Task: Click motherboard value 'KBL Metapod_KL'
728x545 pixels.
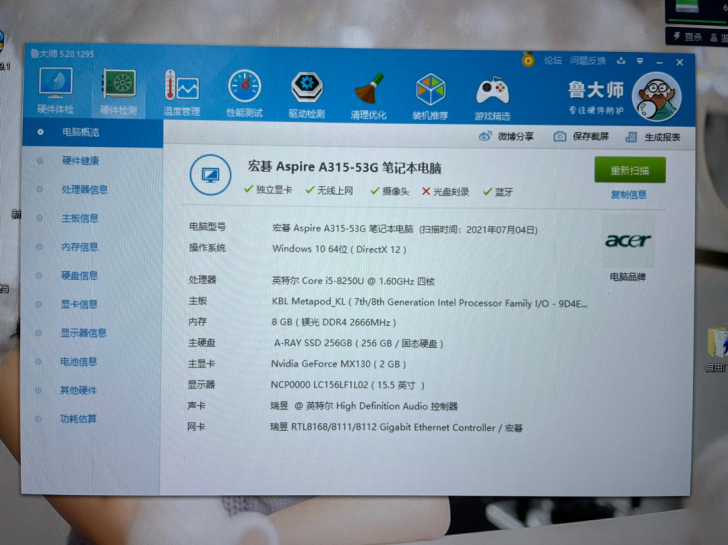Action: click(x=309, y=302)
